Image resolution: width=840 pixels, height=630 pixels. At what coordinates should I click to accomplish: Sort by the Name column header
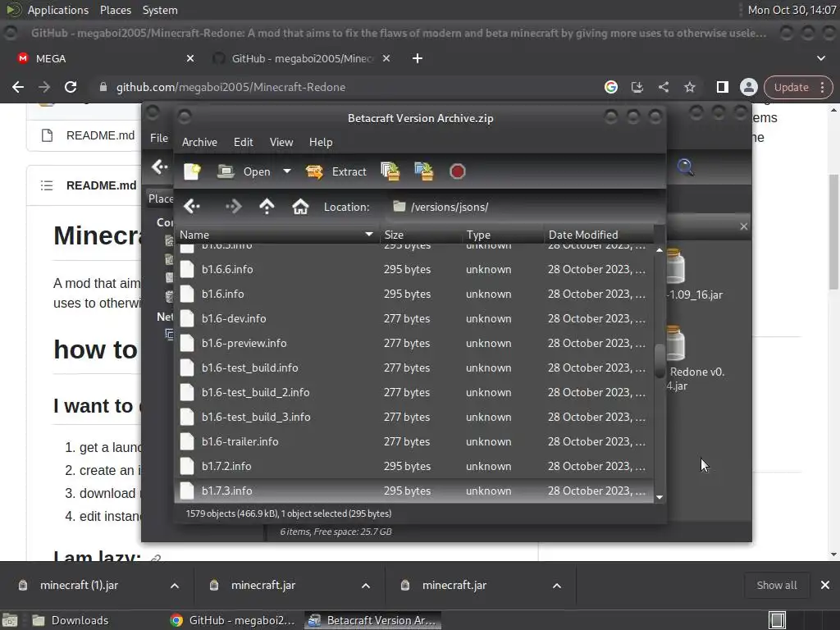276,235
